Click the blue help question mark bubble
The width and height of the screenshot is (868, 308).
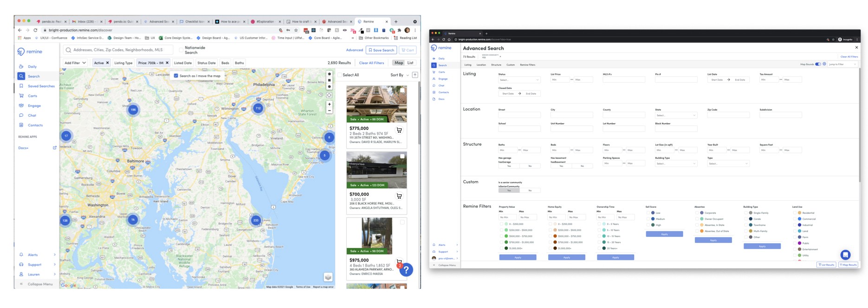406,270
